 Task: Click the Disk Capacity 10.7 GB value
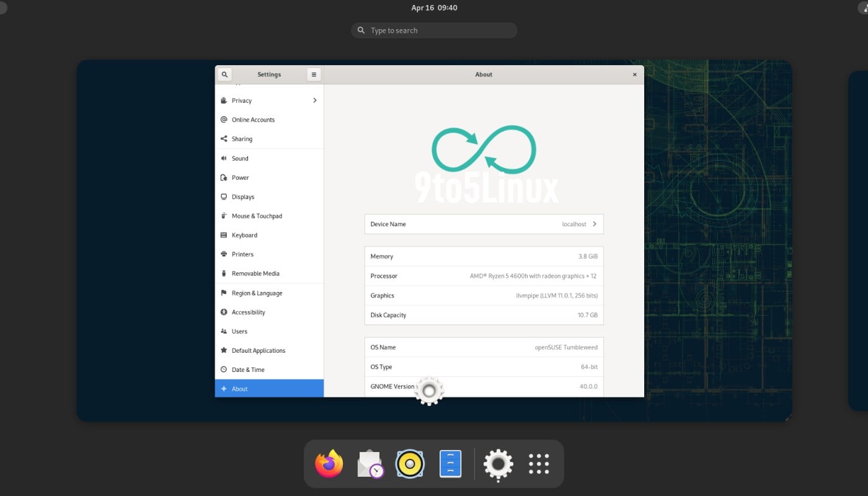[587, 315]
